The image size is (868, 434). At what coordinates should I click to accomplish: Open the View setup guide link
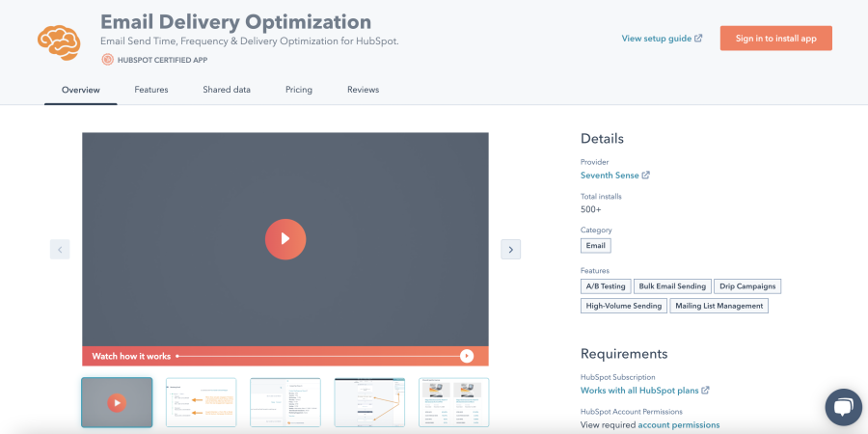click(x=657, y=39)
